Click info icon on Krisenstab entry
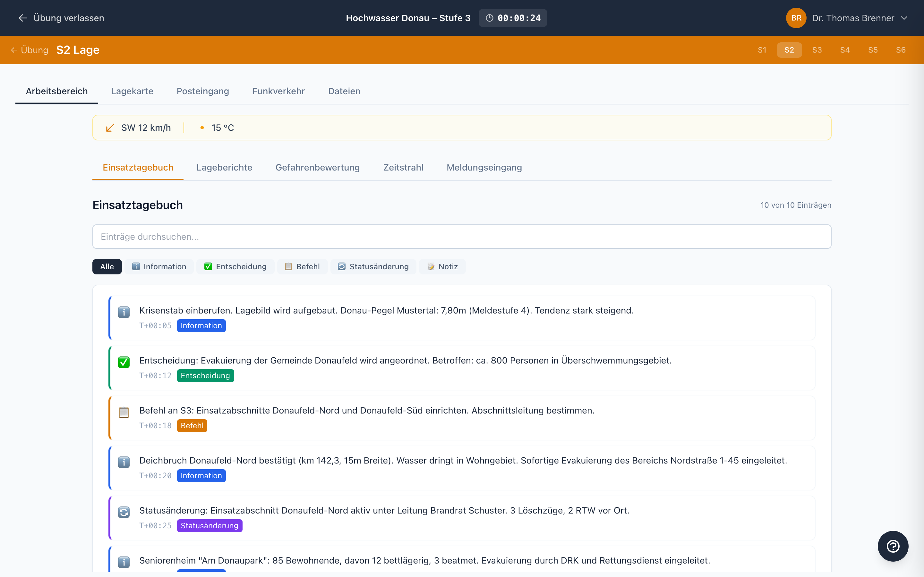 point(124,312)
